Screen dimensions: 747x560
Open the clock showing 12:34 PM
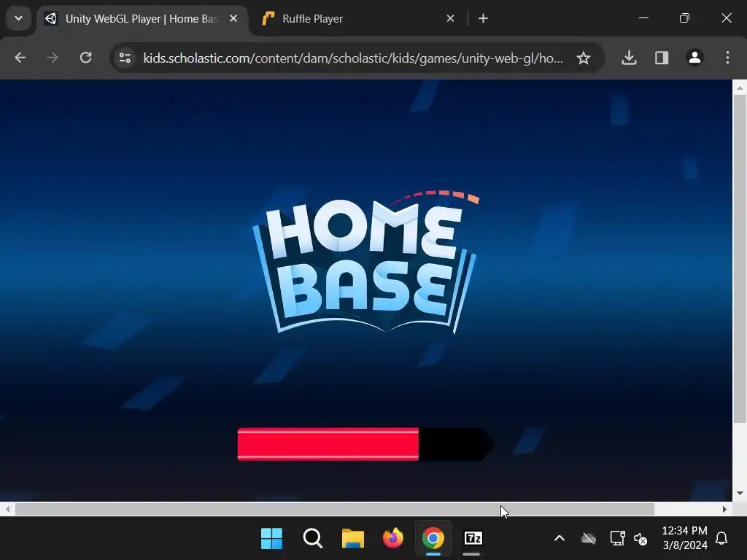point(684,538)
